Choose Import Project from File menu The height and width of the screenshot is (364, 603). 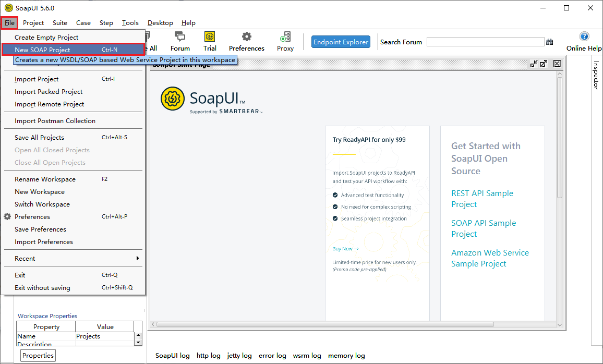coord(73,79)
